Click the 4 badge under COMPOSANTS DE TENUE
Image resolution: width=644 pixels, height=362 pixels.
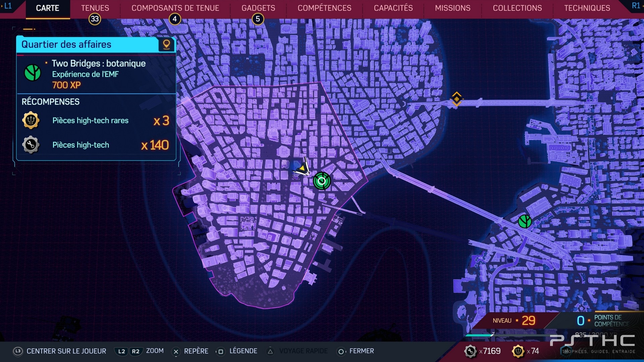click(x=175, y=19)
